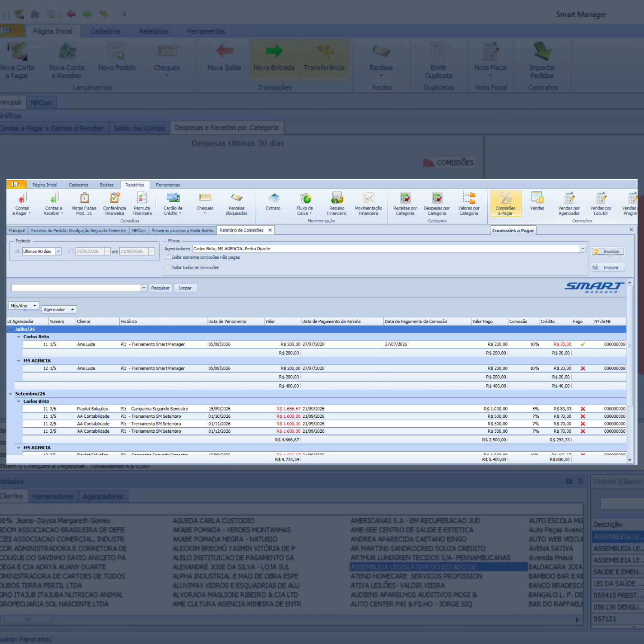The width and height of the screenshot is (644, 644).
Task: Open Despesas por Categoria report
Action: pyautogui.click(x=437, y=204)
